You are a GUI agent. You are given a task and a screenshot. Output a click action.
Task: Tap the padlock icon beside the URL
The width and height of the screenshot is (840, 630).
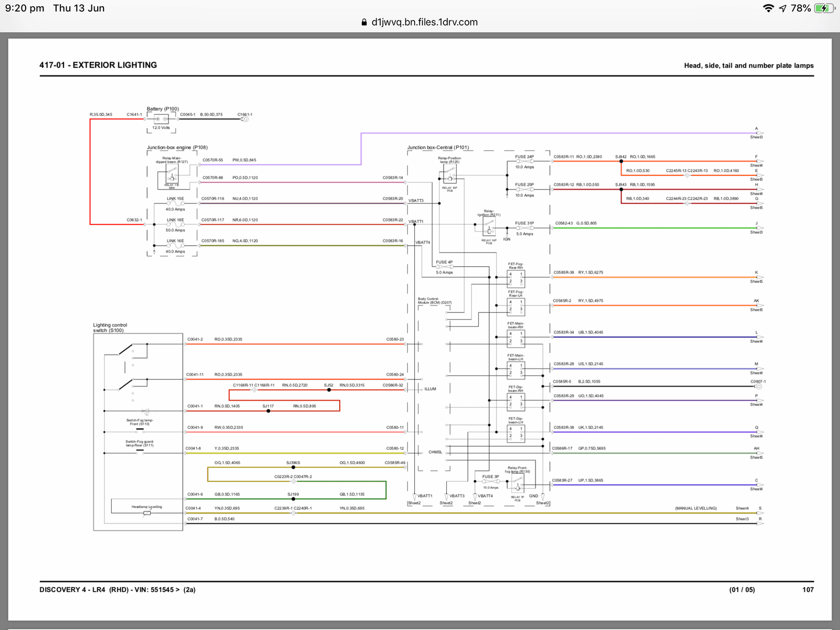[x=364, y=22]
